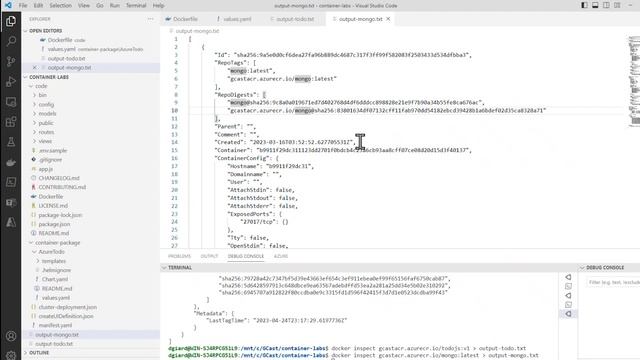Open the Selection menu
This screenshot has height=360, width=640.
click(60, 6)
